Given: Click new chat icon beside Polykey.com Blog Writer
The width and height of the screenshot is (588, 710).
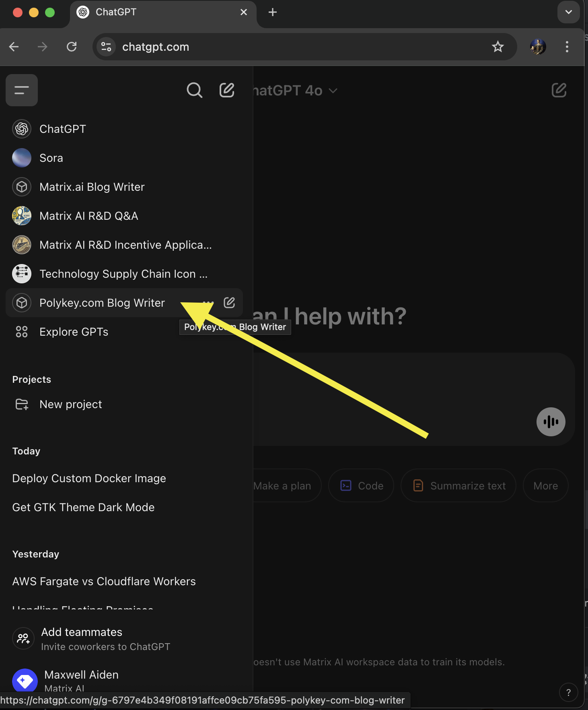Looking at the screenshot, I should [x=229, y=303].
